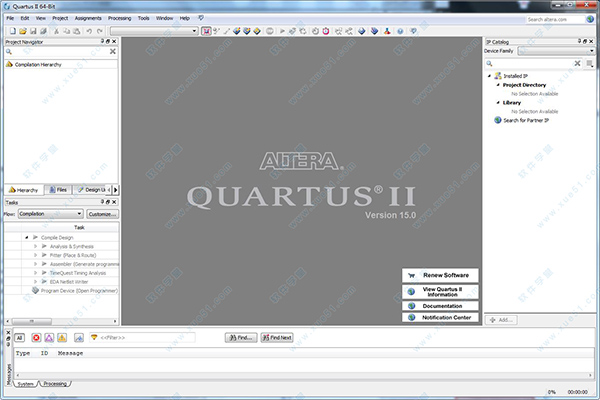Switch to the Hierarchy tab

click(x=23, y=190)
